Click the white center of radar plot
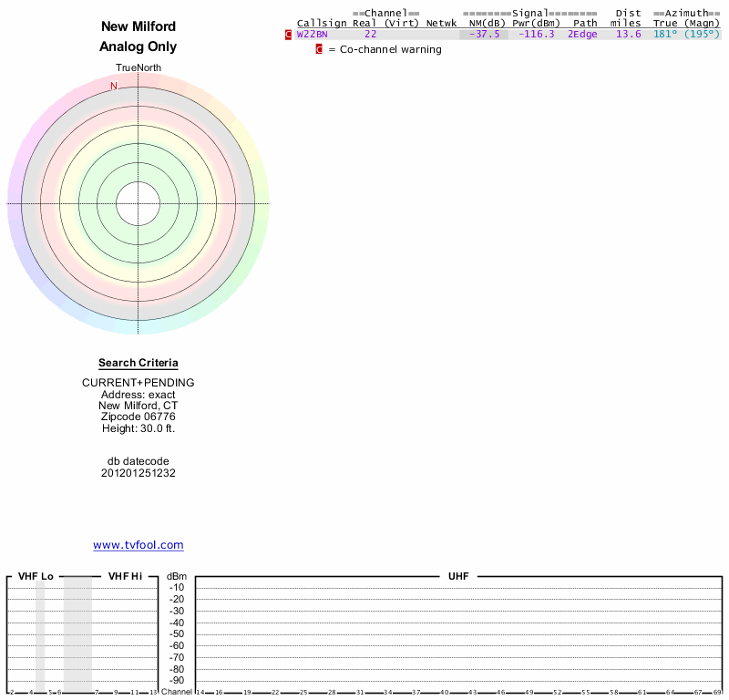 pyautogui.click(x=139, y=204)
